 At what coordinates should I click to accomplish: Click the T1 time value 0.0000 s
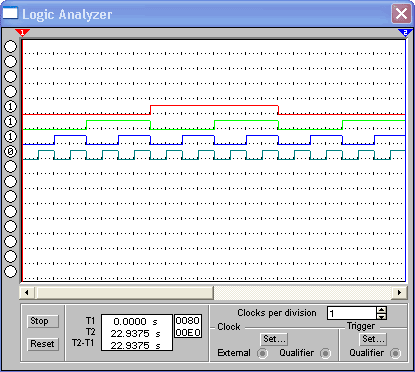(135, 322)
